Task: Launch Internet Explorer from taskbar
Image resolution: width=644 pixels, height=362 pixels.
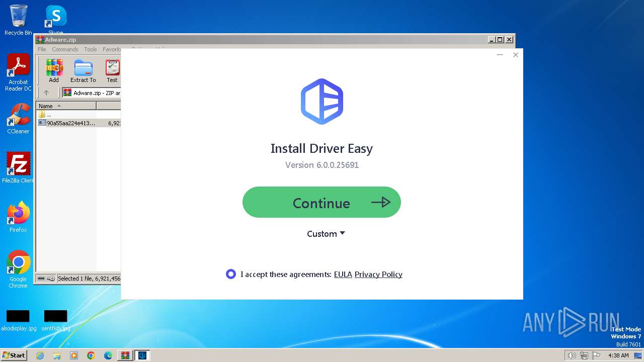Action: click(x=40, y=355)
